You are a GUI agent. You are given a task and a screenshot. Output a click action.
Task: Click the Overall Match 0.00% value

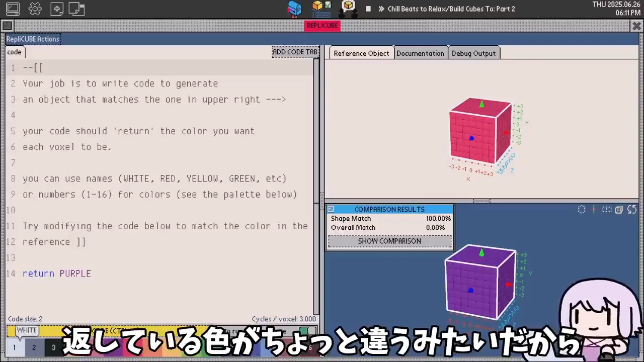tap(435, 228)
